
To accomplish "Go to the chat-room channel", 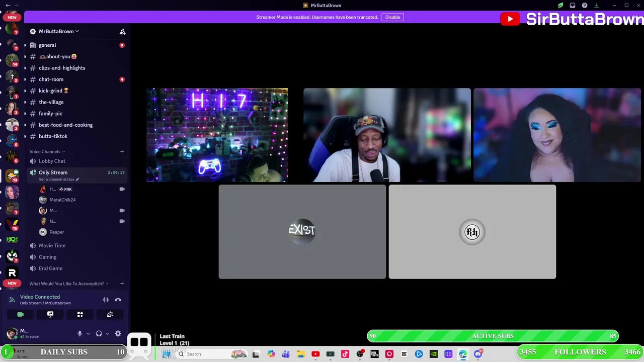I will pos(51,79).
